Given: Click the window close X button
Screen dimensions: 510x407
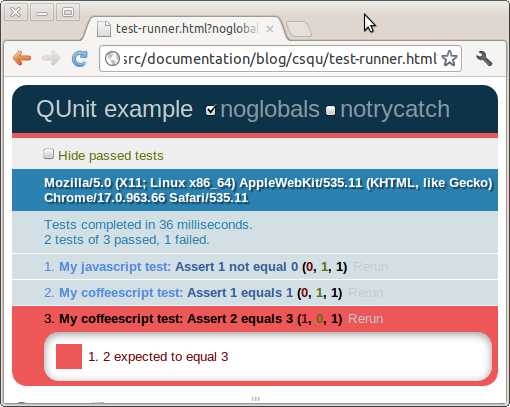Looking at the screenshot, I should coord(16,12).
